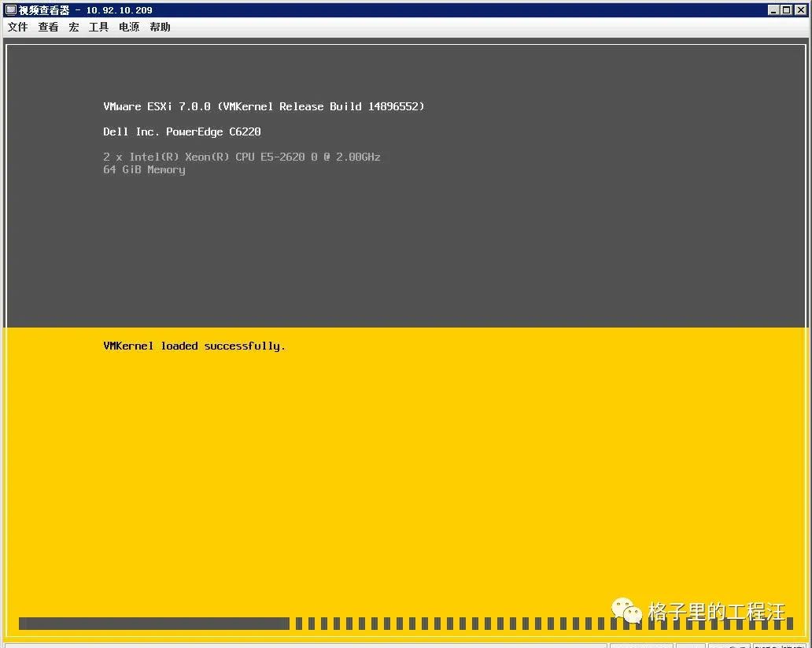Open the 工具 menu
The height and width of the screenshot is (648, 812).
point(98,27)
